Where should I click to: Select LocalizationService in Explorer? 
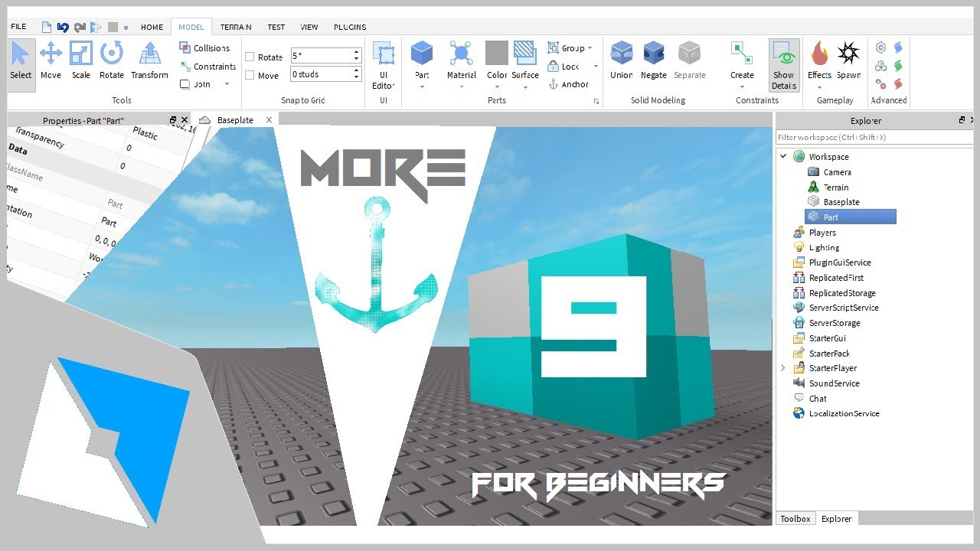point(844,414)
